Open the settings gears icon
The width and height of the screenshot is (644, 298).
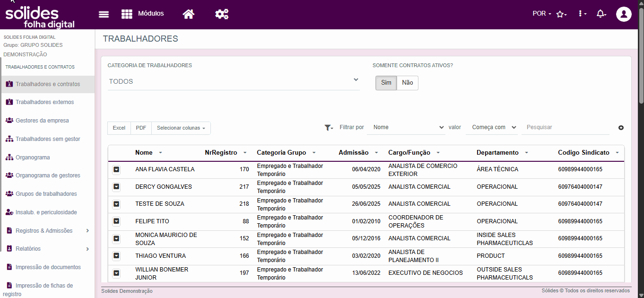click(x=222, y=14)
